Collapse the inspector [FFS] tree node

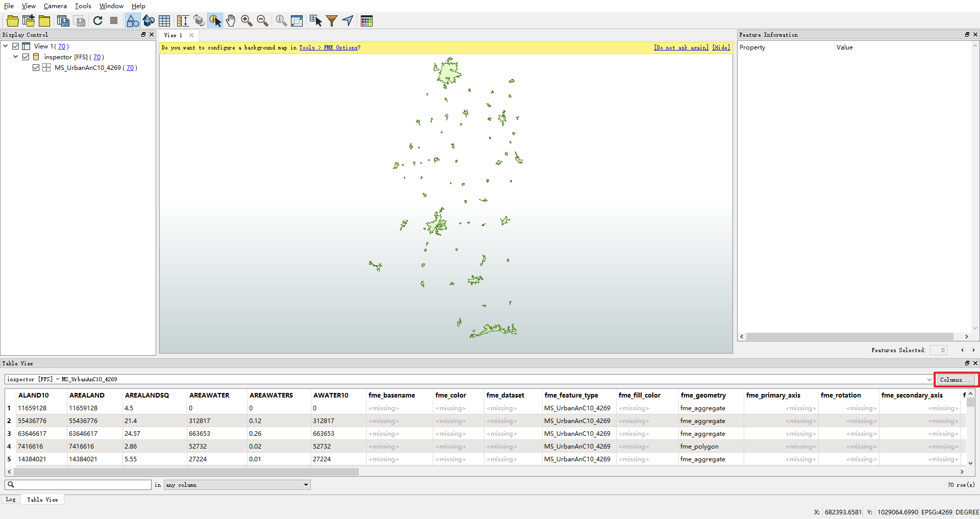tap(16, 57)
